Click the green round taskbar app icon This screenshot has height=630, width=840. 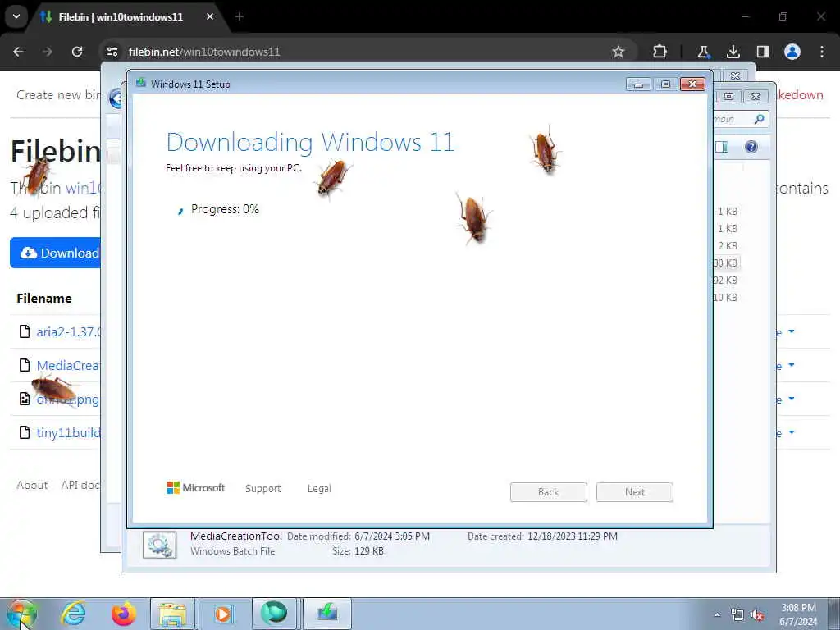click(x=274, y=614)
